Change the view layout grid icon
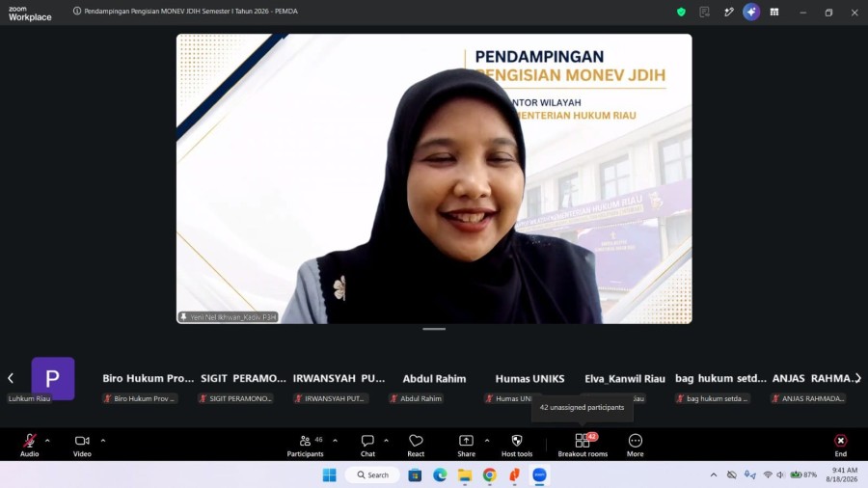 coord(774,13)
